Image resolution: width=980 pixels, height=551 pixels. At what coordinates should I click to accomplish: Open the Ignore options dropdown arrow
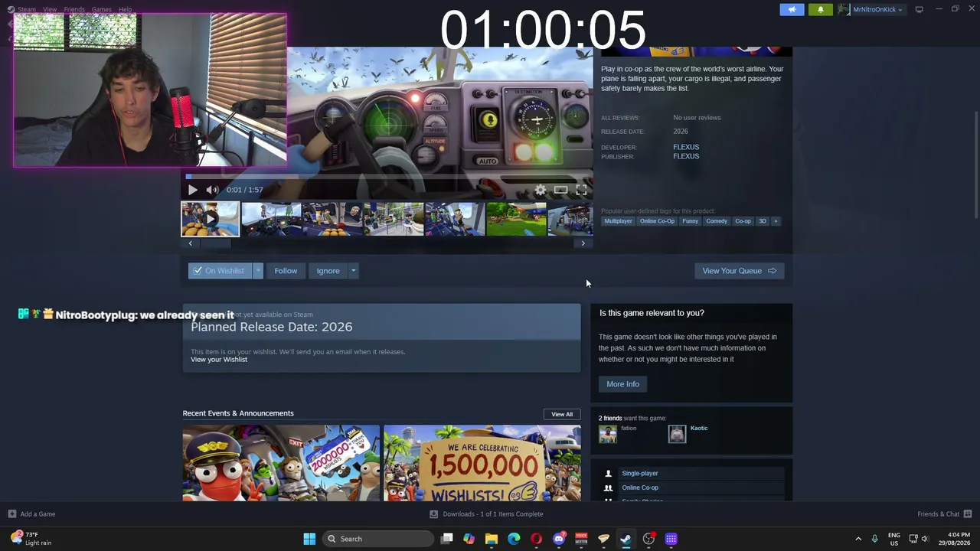coord(353,271)
